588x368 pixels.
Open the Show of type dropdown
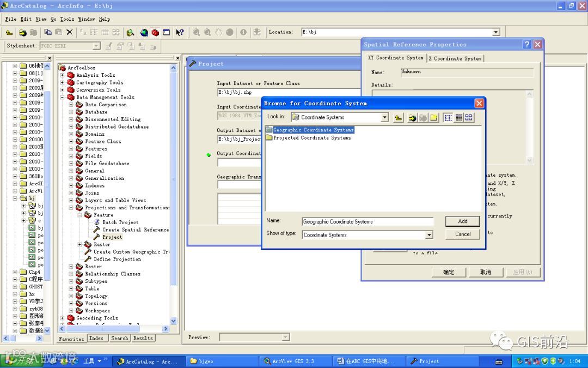click(429, 235)
